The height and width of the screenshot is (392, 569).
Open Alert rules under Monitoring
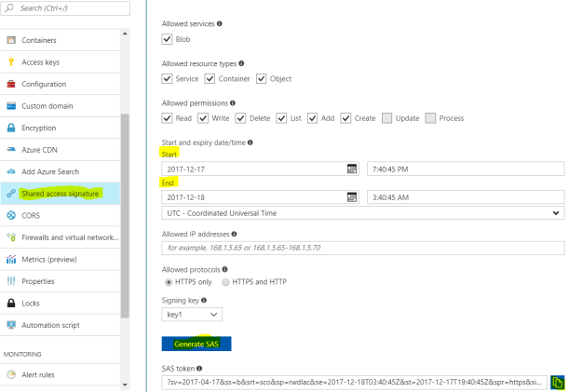pos(61,374)
